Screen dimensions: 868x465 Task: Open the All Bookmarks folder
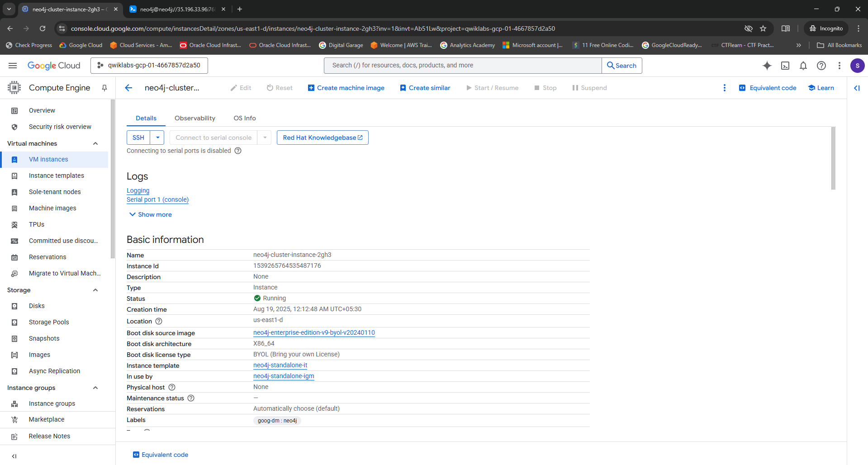click(x=840, y=45)
